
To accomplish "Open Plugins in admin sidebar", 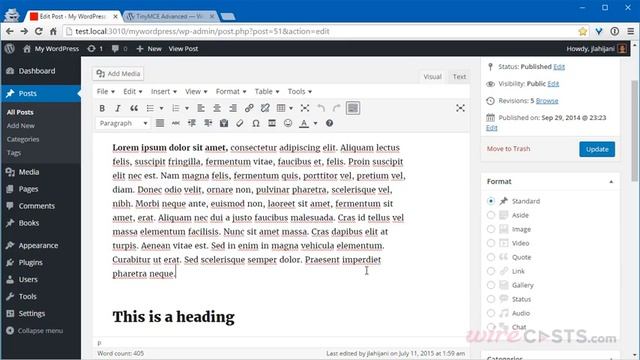I will pyautogui.click(x=30, y=262).
